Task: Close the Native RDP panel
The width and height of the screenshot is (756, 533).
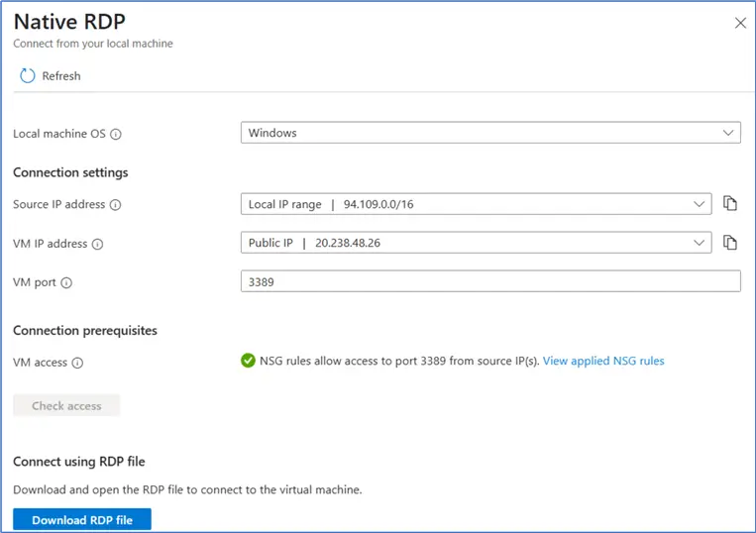Action: [740, 23]
